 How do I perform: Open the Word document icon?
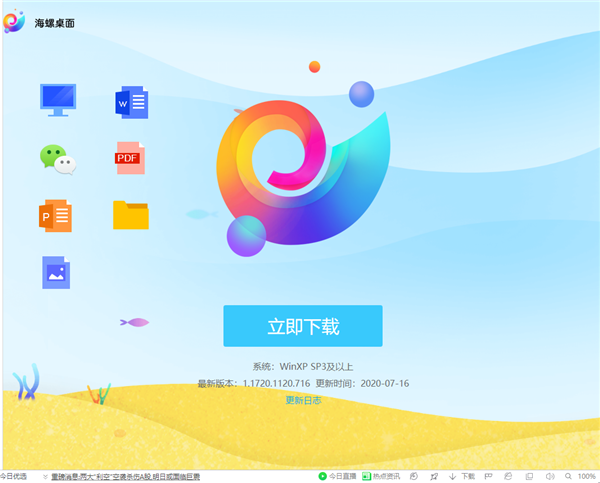tap(131, 101)
